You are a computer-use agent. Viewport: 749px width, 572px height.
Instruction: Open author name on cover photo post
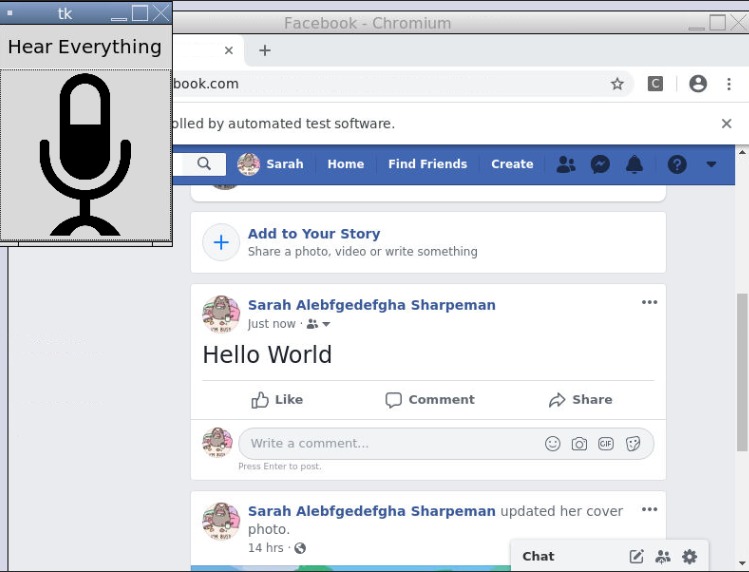coord(372,511)
